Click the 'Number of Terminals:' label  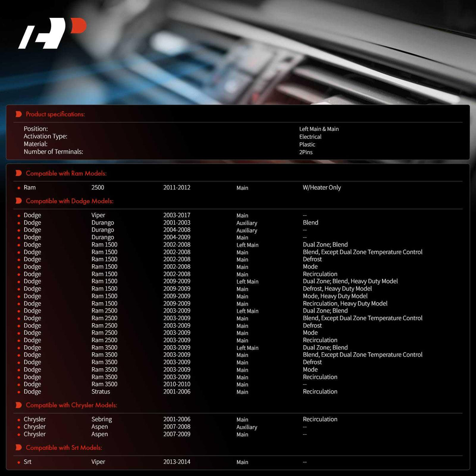click(54, 152)
